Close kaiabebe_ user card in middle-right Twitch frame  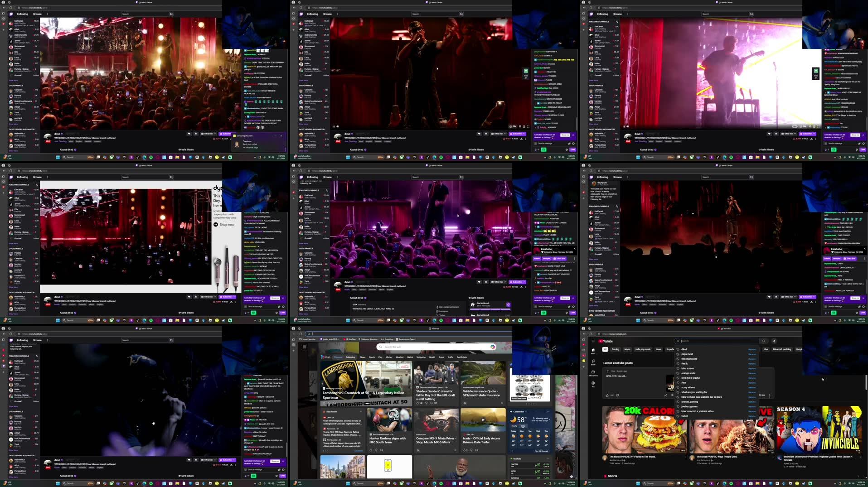tap(864, 249)
